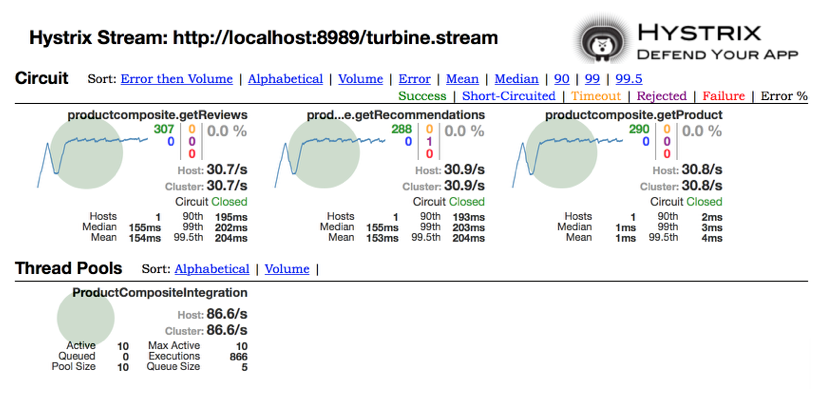Screen dimensions: 825x407
Task: Click the Timeout legend label
Action: 596,96
